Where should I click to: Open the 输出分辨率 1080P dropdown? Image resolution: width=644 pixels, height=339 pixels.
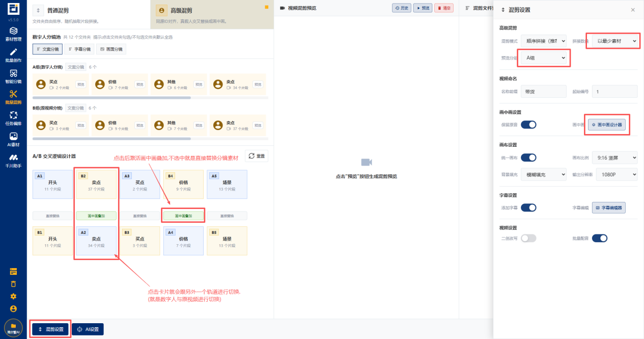pos(617,174)
